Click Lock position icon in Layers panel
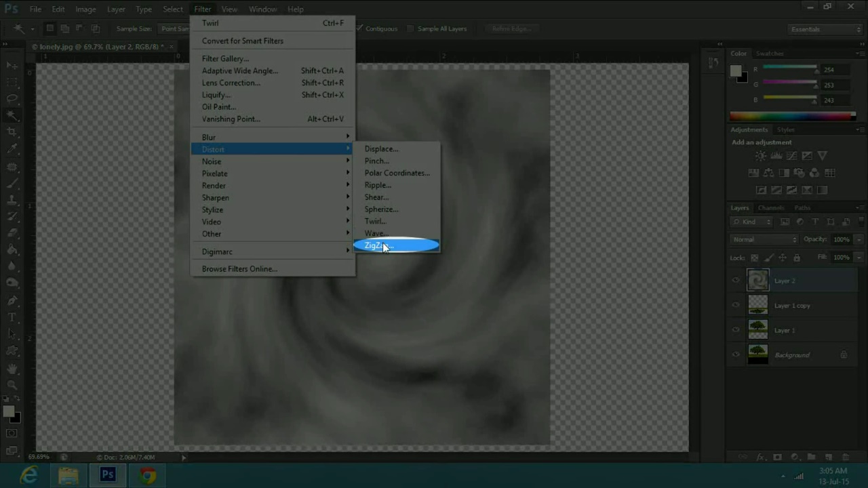The image size is (868, 488). pyautogui.click(x=783, y=258)
